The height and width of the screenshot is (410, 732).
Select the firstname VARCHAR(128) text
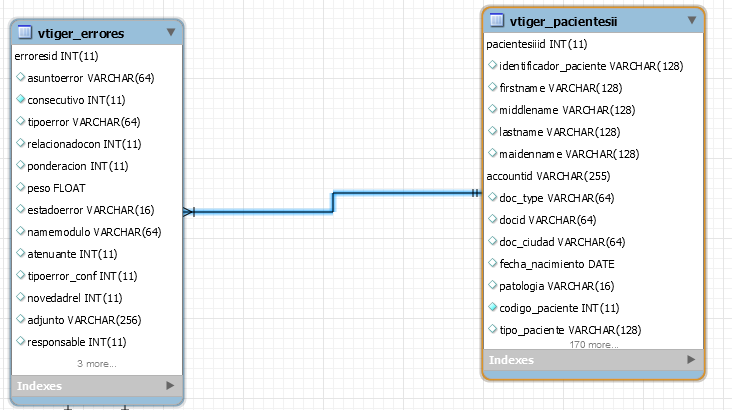561,88
